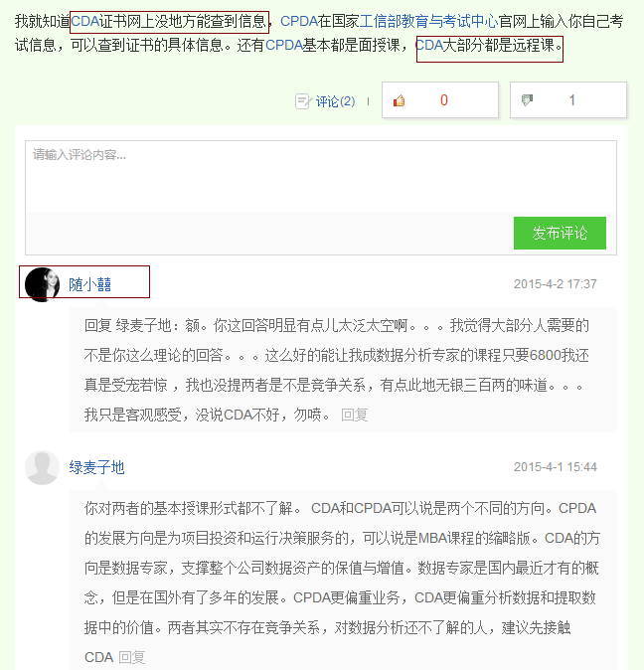Click the CDA link before 大部分都是远程课

click(429, 45)
